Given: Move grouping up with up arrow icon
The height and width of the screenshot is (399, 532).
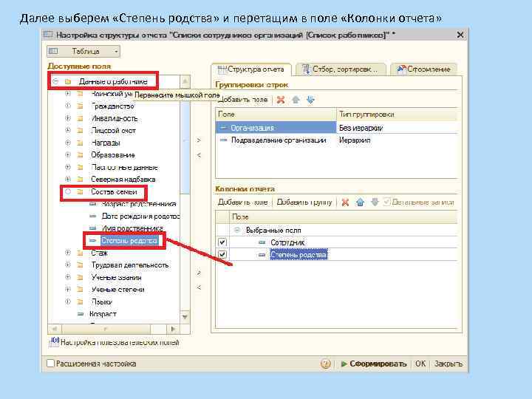Looking at the screenshot, I should pyautogui.click(x=296, y=100).
